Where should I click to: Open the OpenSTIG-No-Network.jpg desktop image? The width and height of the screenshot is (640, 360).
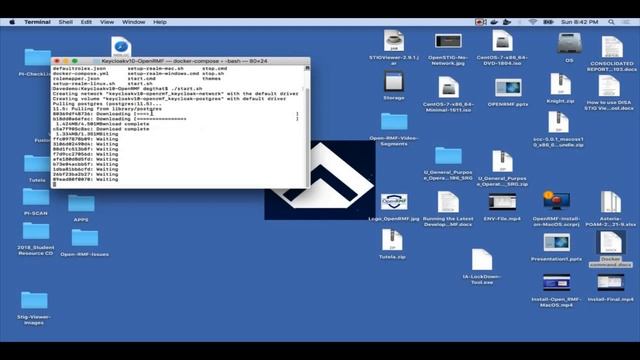coord(448,41)
